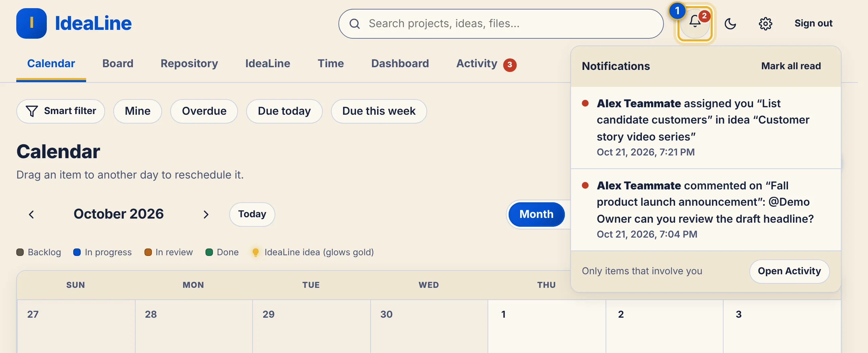Open the Time tab
Image resolution: width=868 pixels, height=353 pixels.
pos(331,63)
